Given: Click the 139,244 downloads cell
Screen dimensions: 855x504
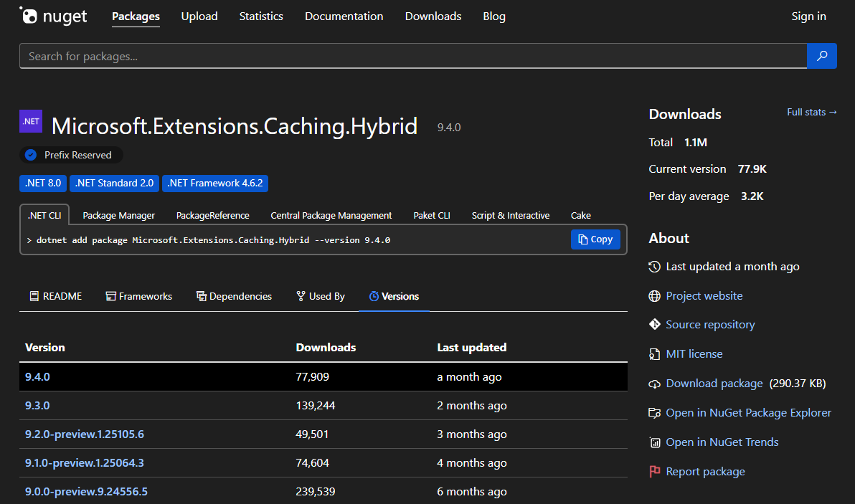Looking at the screenshot, I should click(315, 406).
